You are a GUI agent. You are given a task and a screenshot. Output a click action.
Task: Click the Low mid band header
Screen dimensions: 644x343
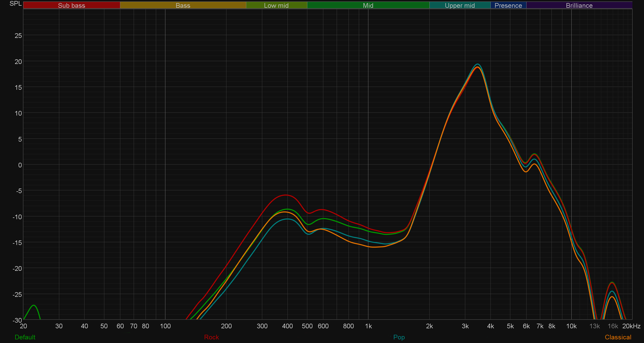click(x=276, y=5)
